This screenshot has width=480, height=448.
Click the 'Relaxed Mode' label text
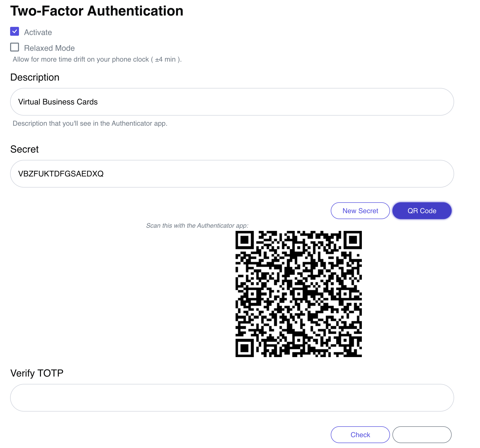tap(49, 48)
